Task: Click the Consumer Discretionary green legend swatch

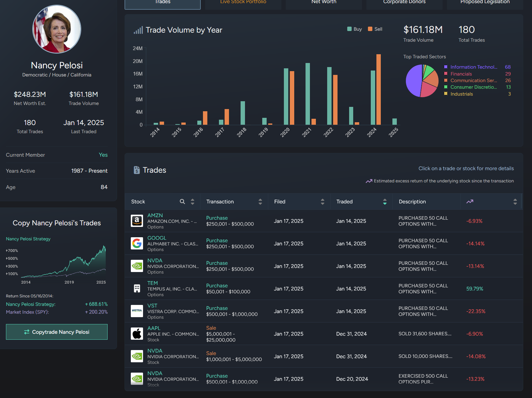Action: pyautogui.click(x=446, y=87)
